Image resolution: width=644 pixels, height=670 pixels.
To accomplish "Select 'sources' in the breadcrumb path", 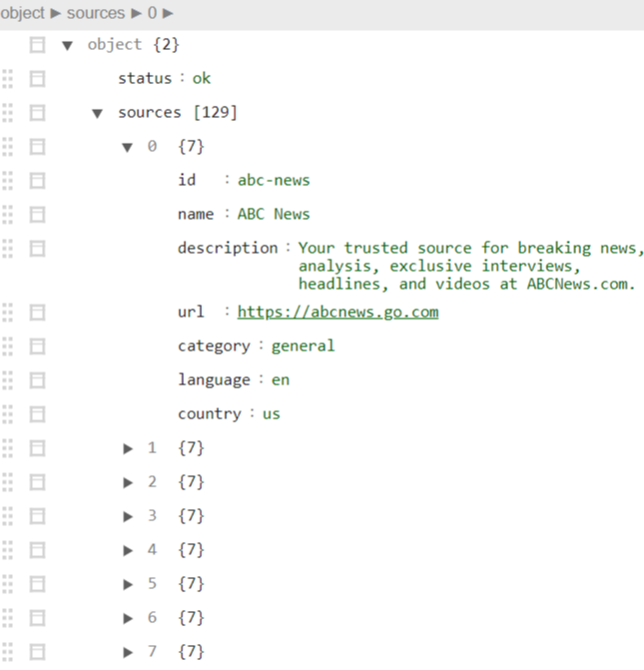I will click(x=96, y=13).
